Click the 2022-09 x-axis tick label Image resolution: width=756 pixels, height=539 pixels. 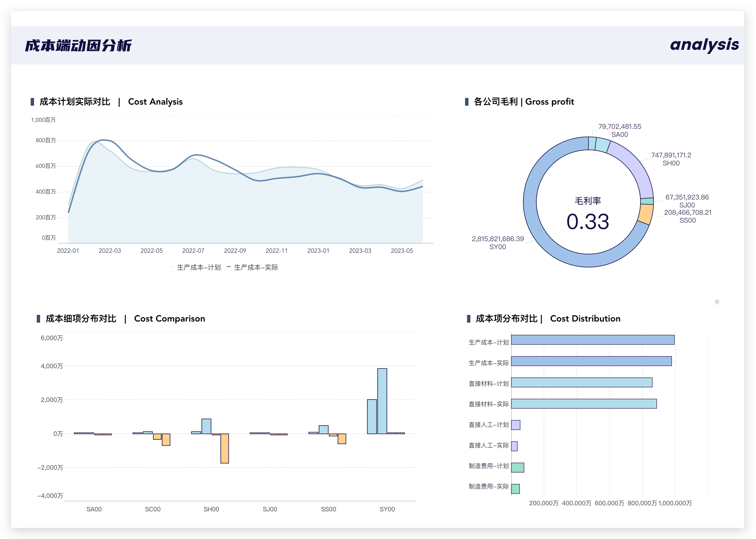click(x=235, y=251)
